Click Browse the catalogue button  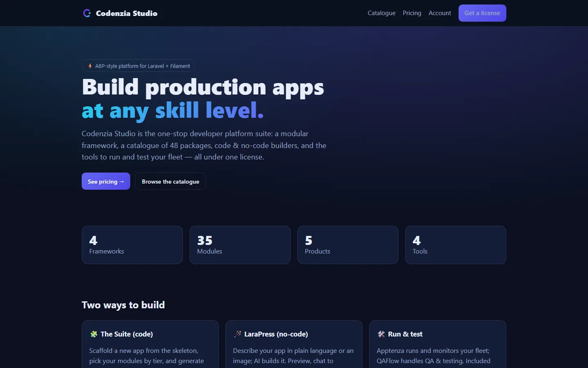(x=170, y=181)
